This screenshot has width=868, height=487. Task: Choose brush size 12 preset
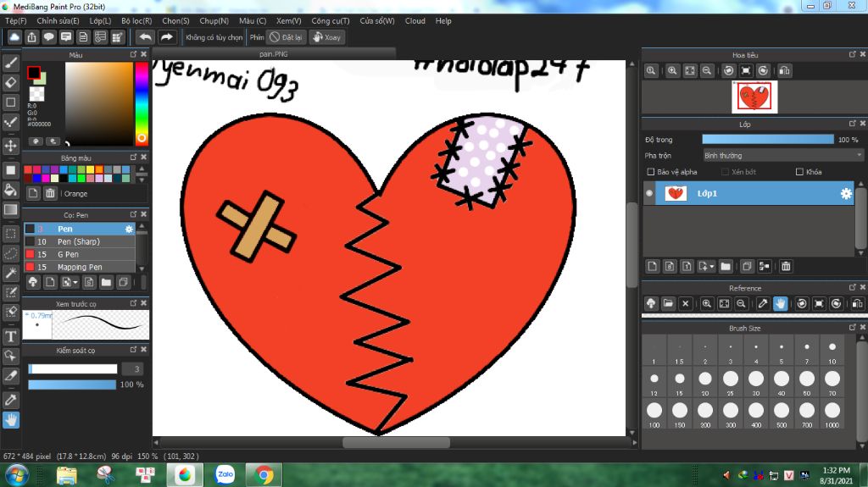654,383
